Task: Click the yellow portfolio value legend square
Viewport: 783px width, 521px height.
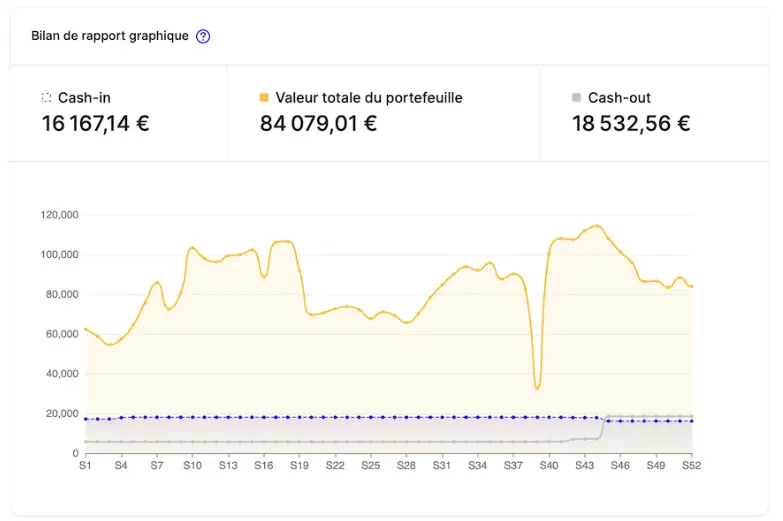Action: 264,98
